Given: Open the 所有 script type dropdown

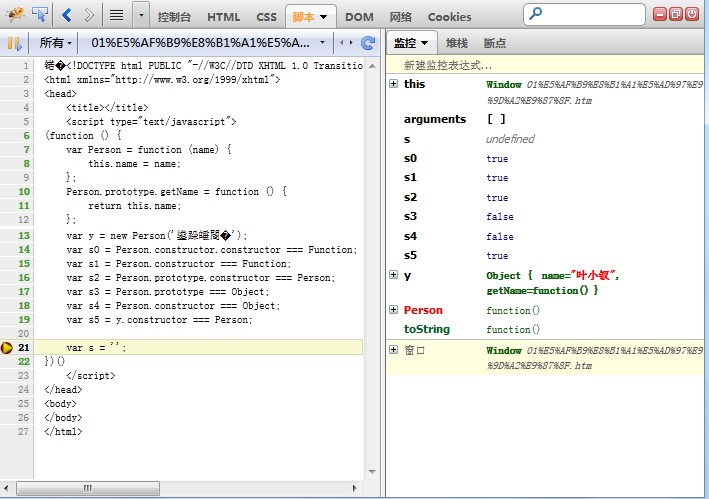Looking at the screenshot, I should (55, 43).
